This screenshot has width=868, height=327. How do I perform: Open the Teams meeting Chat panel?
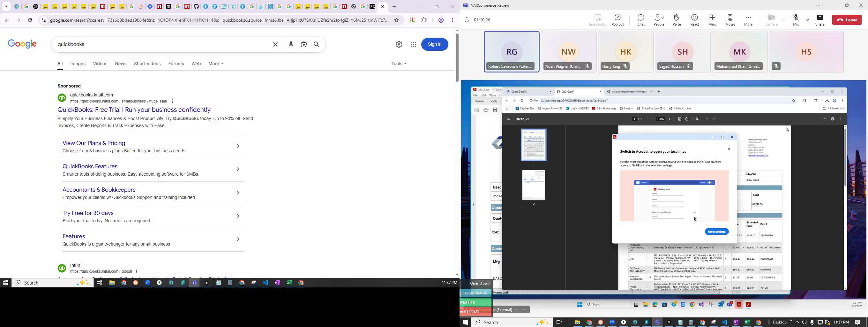pos(641,20)
